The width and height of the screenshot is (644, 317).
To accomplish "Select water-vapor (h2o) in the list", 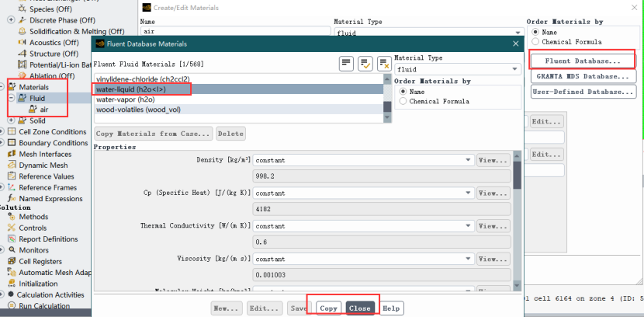I will coord(239,99).
